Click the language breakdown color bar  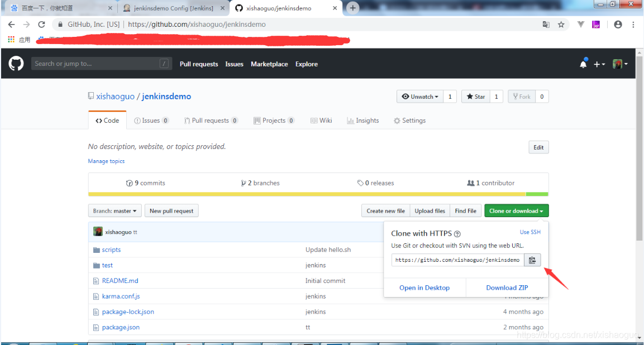click(x=318, y=194)
